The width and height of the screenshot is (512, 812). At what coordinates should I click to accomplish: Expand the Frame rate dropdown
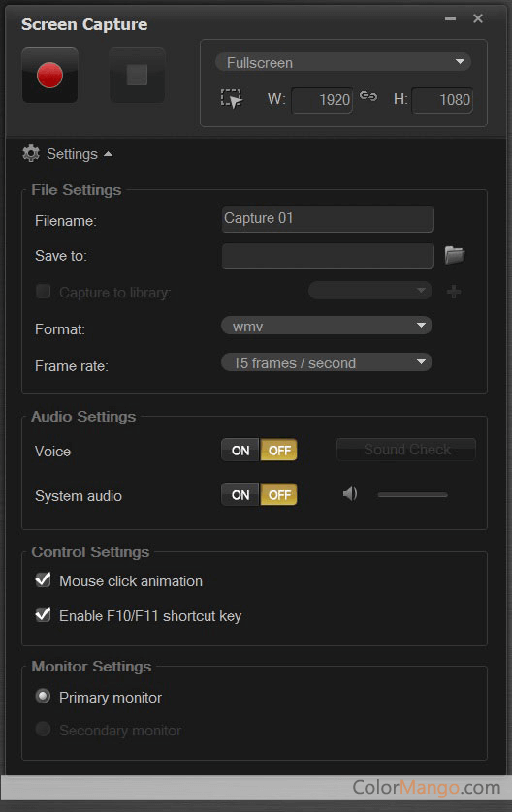[x=327, y=362]
